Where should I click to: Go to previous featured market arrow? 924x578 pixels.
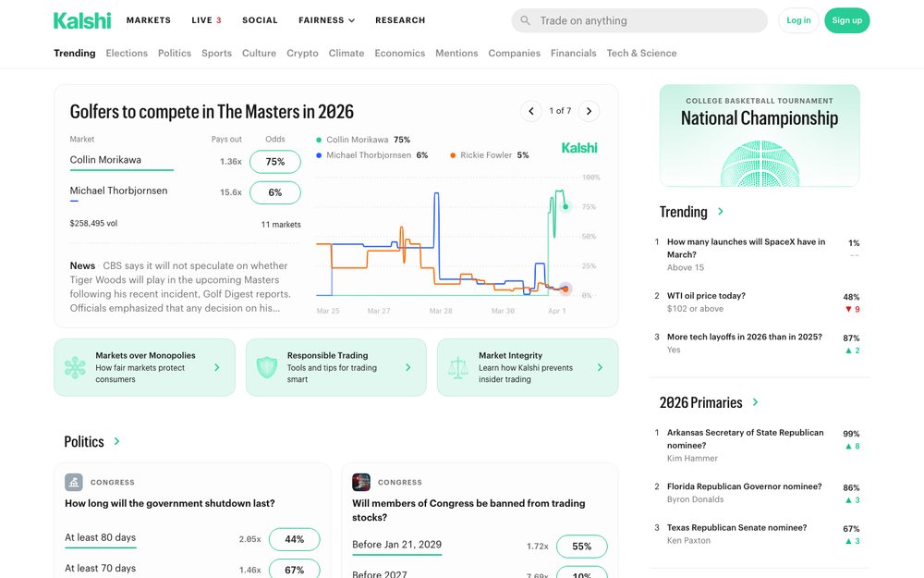point(530,111)
